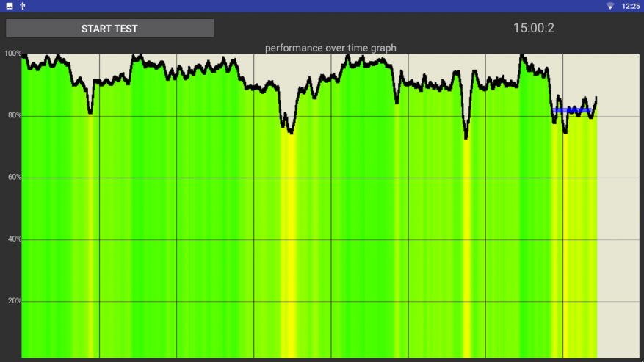Tap the USB connection icon in status bar
This screenshot has height=362, width=644.
23,6
